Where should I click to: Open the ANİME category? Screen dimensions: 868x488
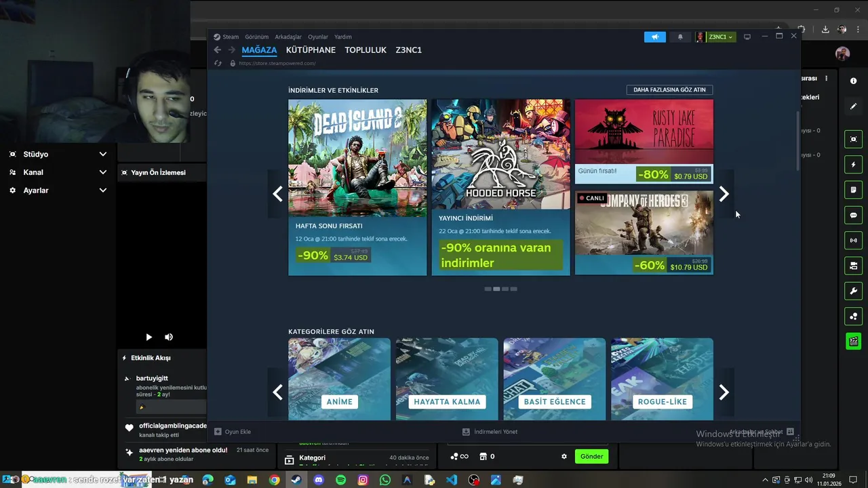(x=339, y=380)
